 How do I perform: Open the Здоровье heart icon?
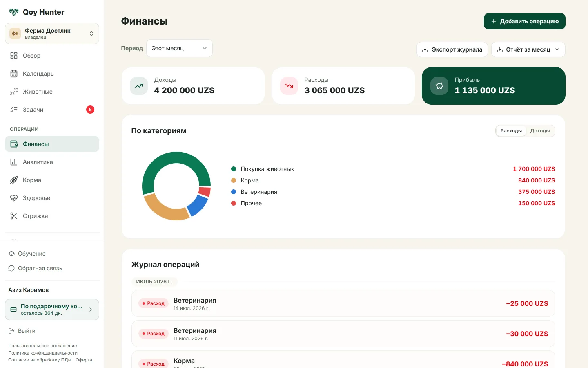pyautogui.click(x=14, y=198)
